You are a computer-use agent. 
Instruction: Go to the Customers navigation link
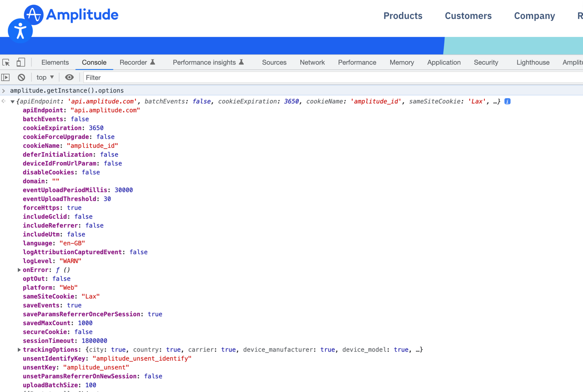pos(468,16)
